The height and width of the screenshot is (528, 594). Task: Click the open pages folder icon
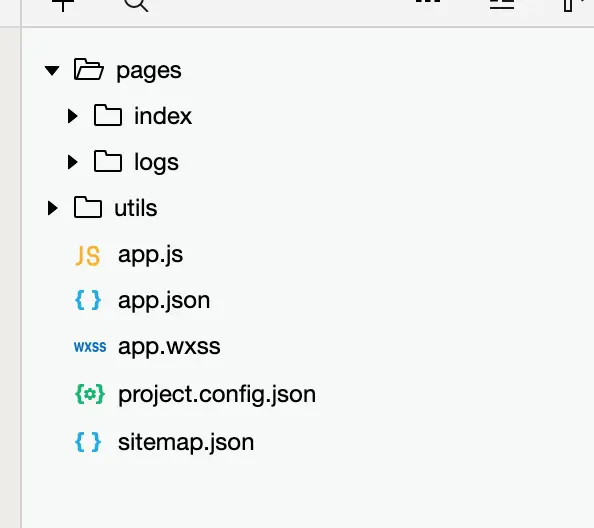pos(89,69)
